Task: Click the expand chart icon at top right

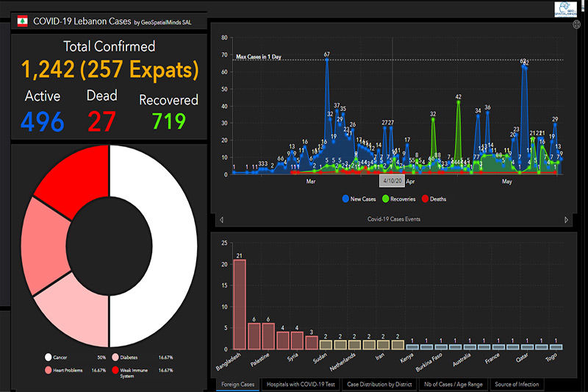Action: tap(576, 24)
